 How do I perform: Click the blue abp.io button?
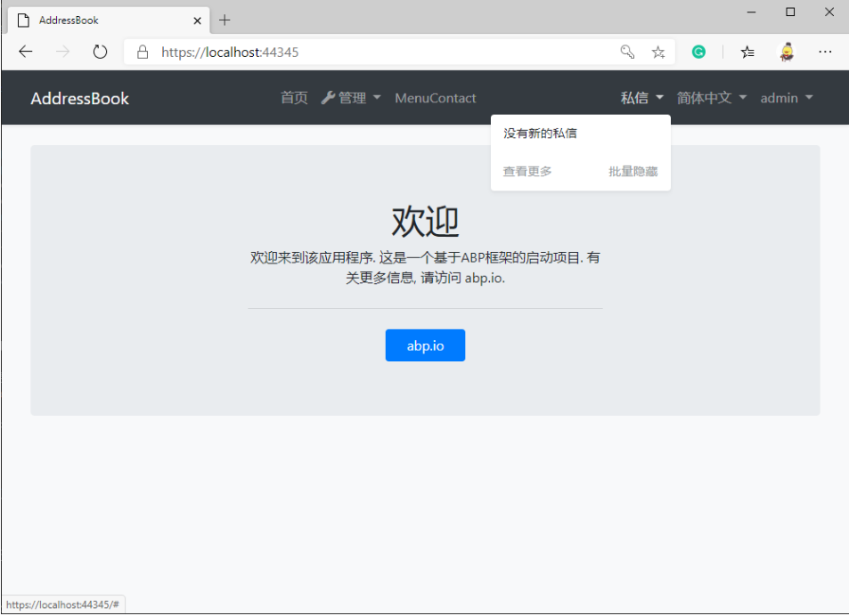click(425, 345)
